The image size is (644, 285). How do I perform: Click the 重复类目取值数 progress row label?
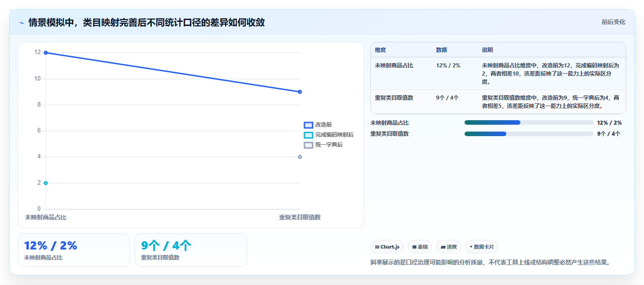click(389, 134)
